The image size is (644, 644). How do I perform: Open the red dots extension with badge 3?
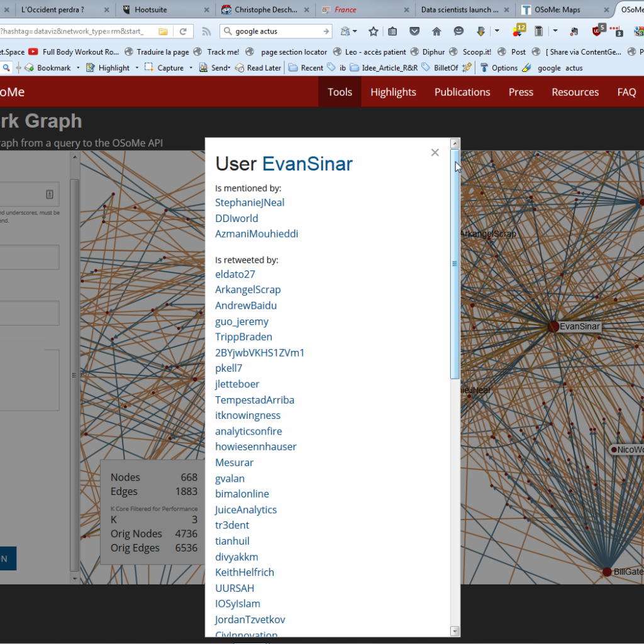(616, 31)
